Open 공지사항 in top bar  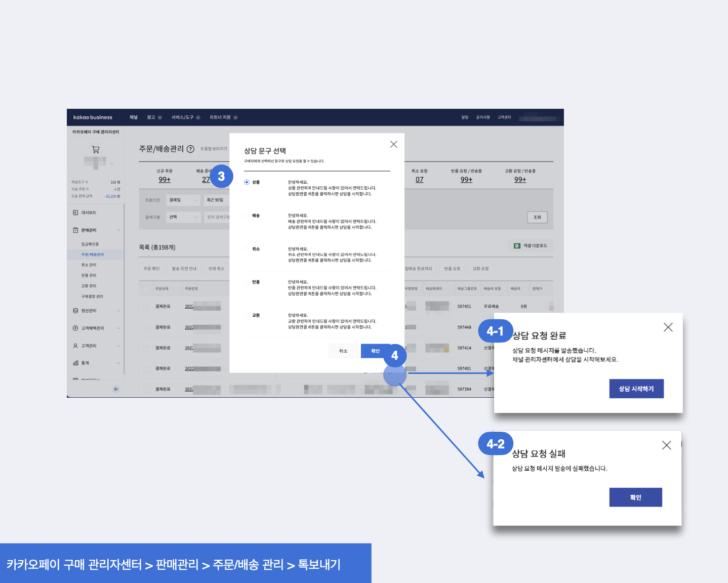pos(483,117)
